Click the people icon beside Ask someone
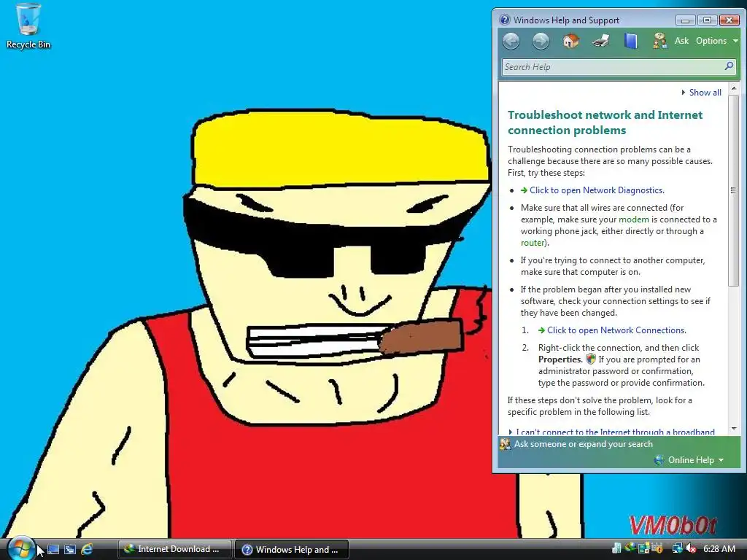The height and width of the screenshot is (560, 747). [505, 444]
